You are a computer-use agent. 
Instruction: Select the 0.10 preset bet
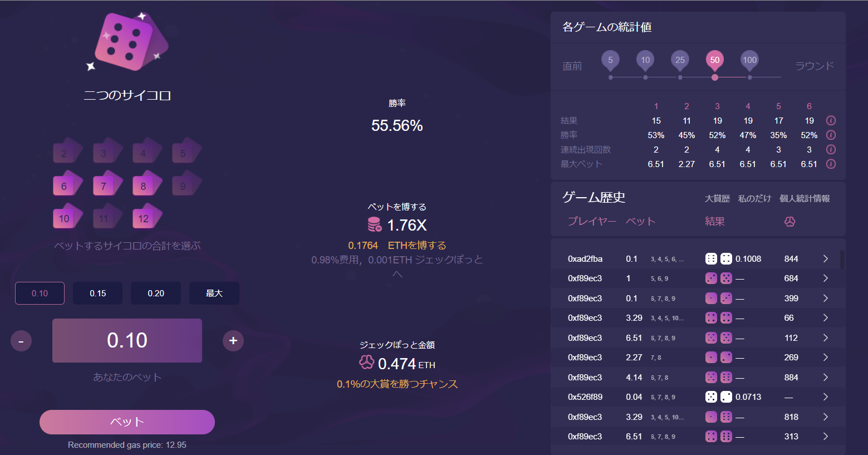coord(40,293)
